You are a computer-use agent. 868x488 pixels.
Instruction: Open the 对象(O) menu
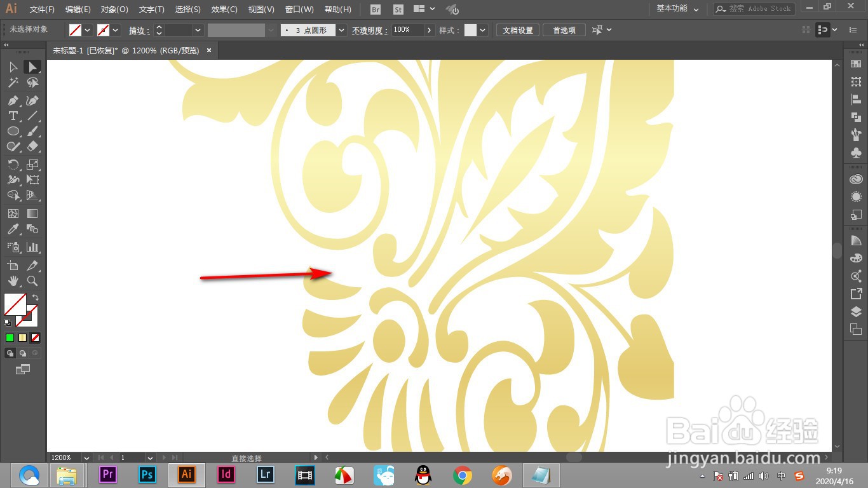(x=114, y=10)
